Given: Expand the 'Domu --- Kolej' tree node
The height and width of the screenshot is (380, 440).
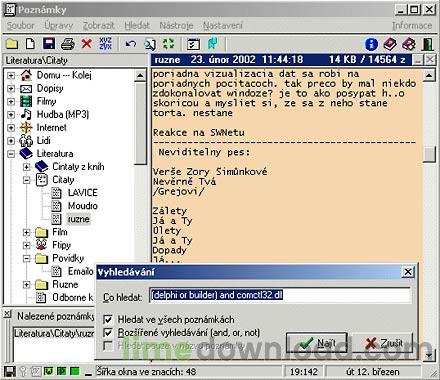Looking at the screenshot, I should 11,75.
